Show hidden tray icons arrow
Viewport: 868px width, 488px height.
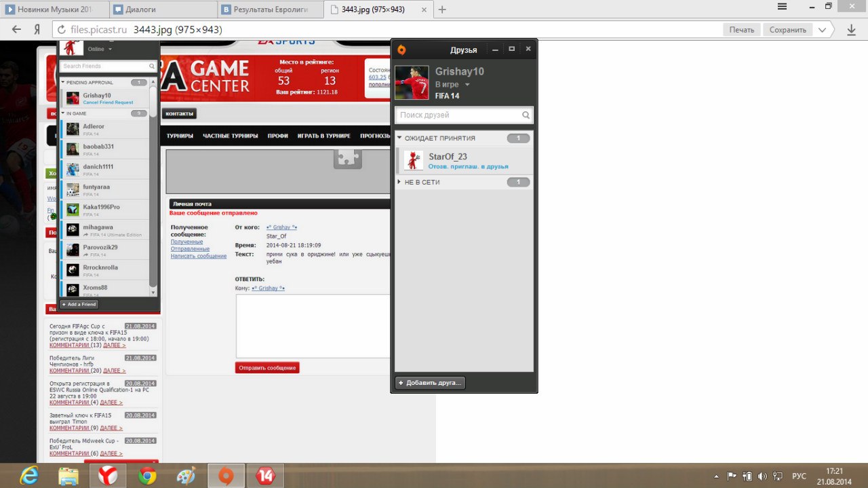[x=716, y=476]
